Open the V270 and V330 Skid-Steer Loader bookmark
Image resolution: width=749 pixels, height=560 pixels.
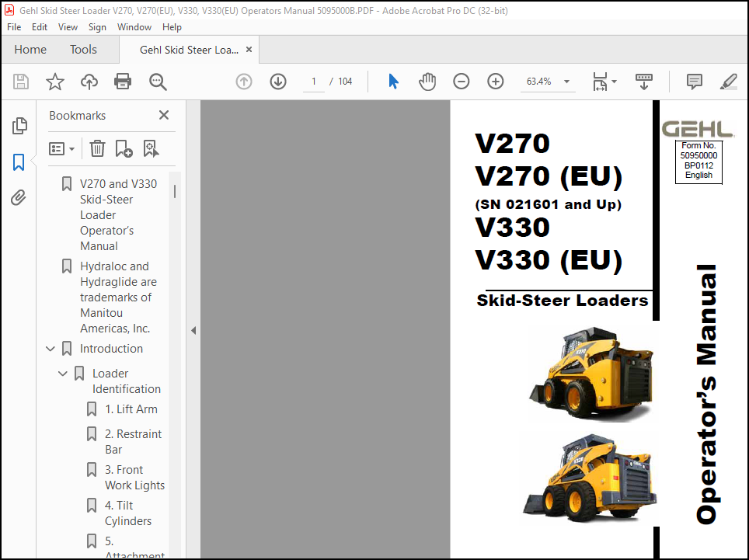(118, 215)
